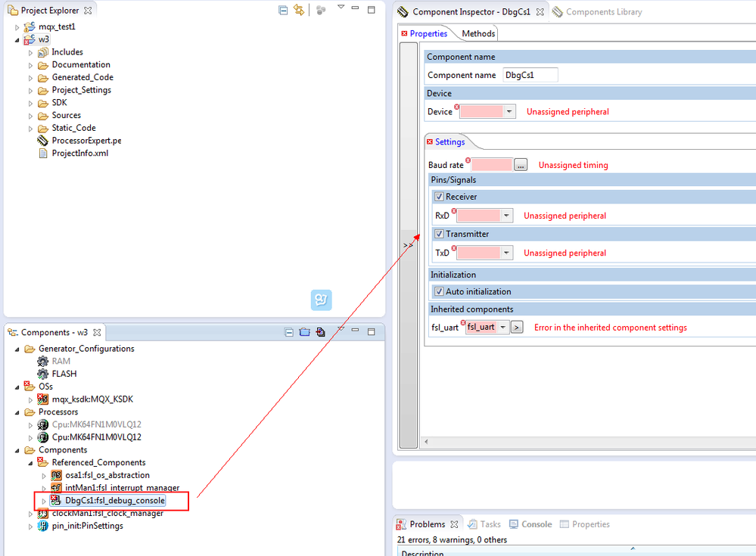Open the Device dropdown
The image size is (756, 556).
509,112
